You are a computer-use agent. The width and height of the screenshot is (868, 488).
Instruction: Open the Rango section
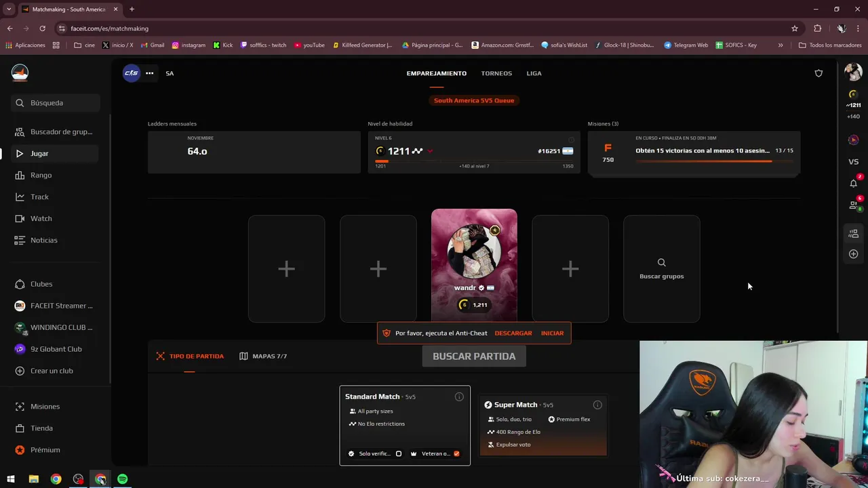coord(56,175)
